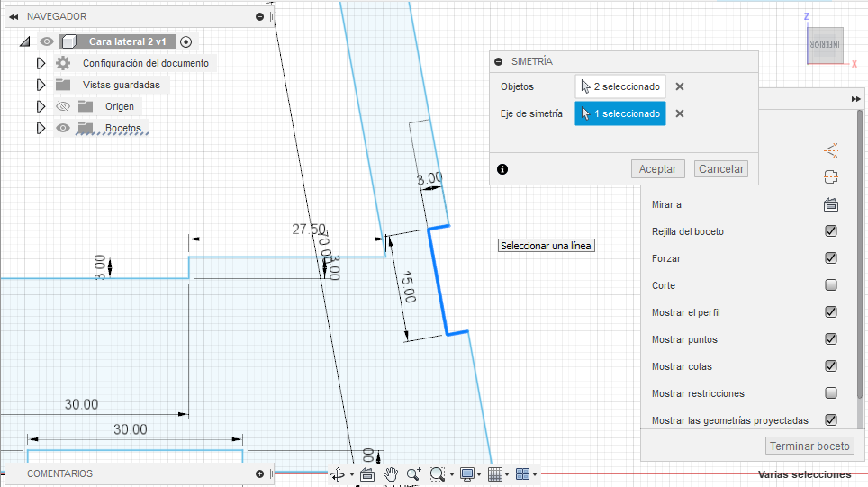Screen dimensions: 868x487
Task: Expand the Bocetos node
Action: (41, 128)
